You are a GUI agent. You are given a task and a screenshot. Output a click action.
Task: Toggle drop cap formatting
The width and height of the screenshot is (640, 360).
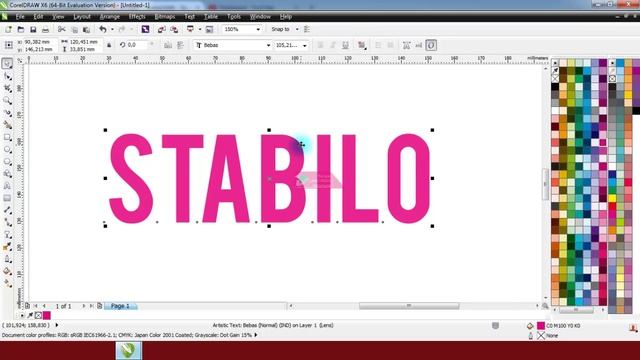390,45
